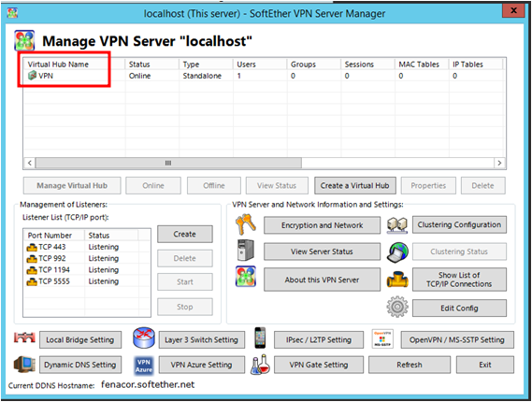
Task: Click Create a Virtual Hub
Action: click(x=355, y=185)
